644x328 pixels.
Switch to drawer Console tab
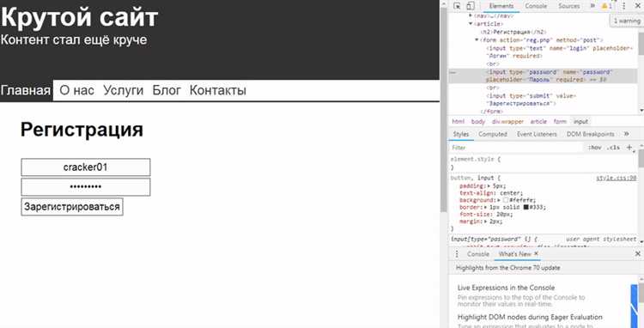coord(478,254)
